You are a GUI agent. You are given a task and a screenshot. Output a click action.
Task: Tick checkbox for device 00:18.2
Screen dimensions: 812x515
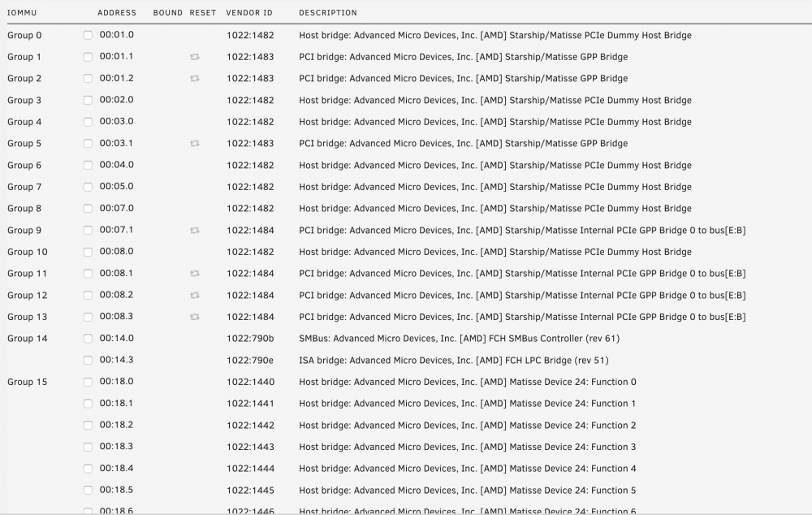coord(88,426)
